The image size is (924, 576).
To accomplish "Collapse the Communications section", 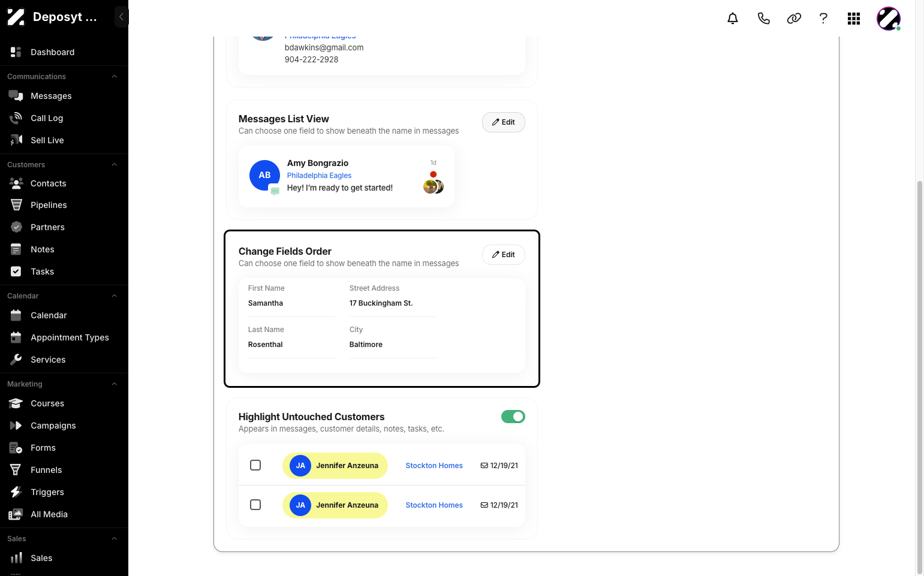I will coord(114,76).
